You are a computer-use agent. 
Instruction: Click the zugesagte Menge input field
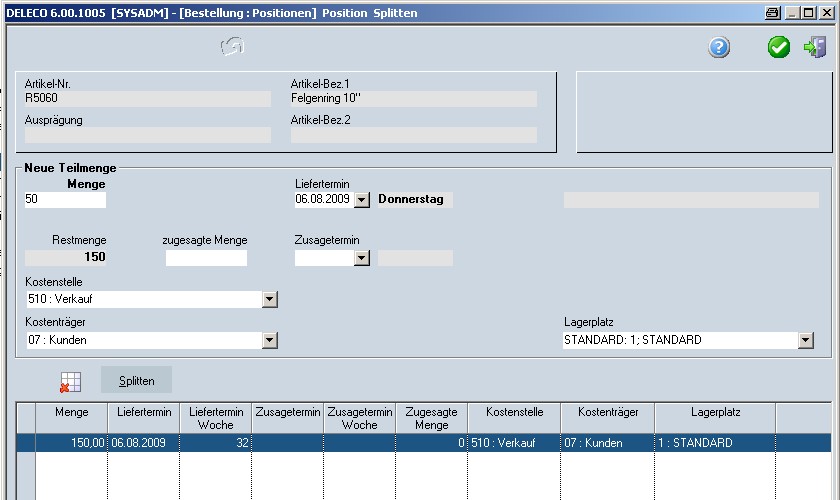(x=206, y=258)
